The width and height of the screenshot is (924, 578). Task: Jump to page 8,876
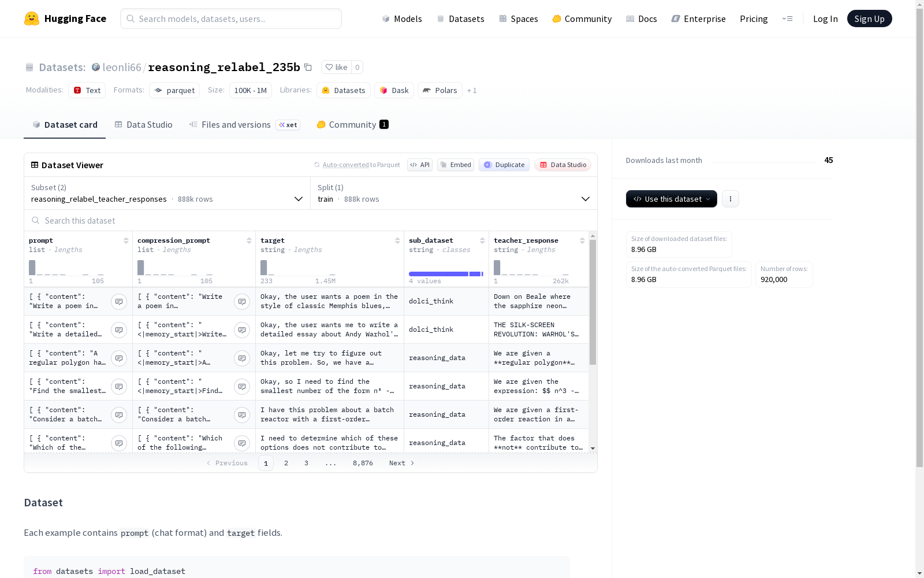click(363, 463)
